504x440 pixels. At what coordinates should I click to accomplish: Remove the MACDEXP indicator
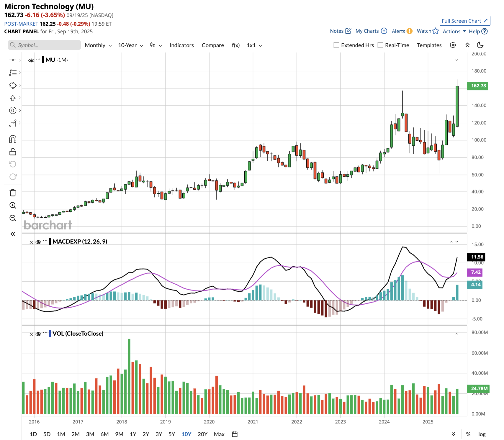click(31, 242)
